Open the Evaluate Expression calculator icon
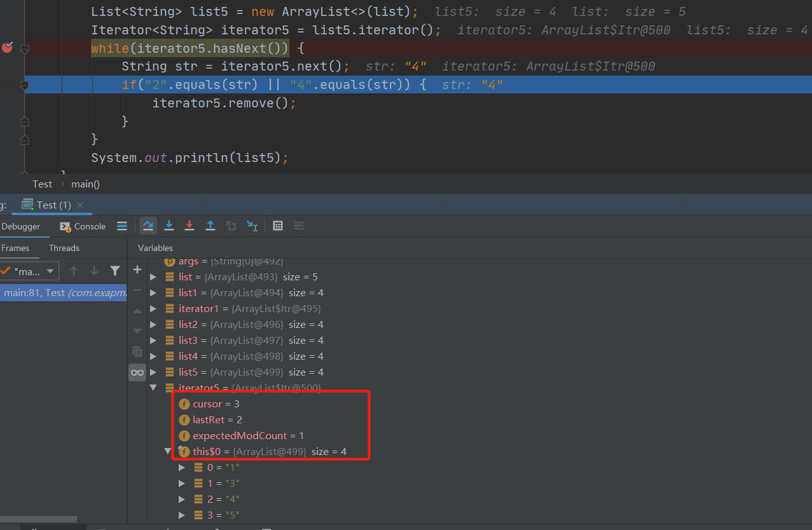 pos(278,226)
